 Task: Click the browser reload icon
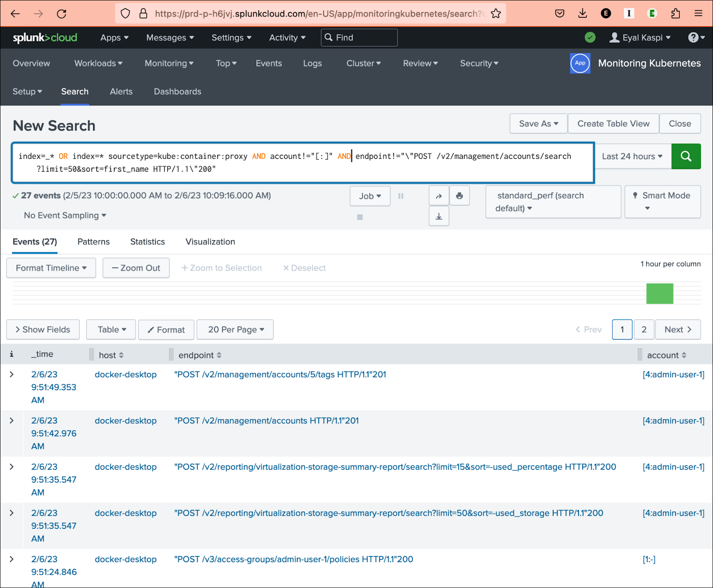61,14
